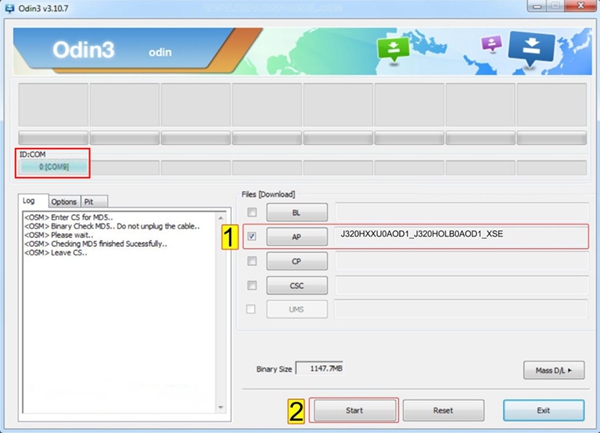The width and height of the screenshot is (600, 433).
Task: Click the Reset button
Action: pos(443,410)
